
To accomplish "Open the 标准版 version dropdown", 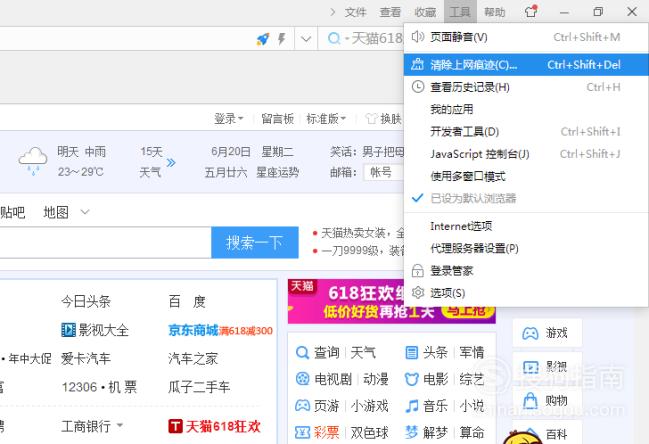I will [326, 119].
